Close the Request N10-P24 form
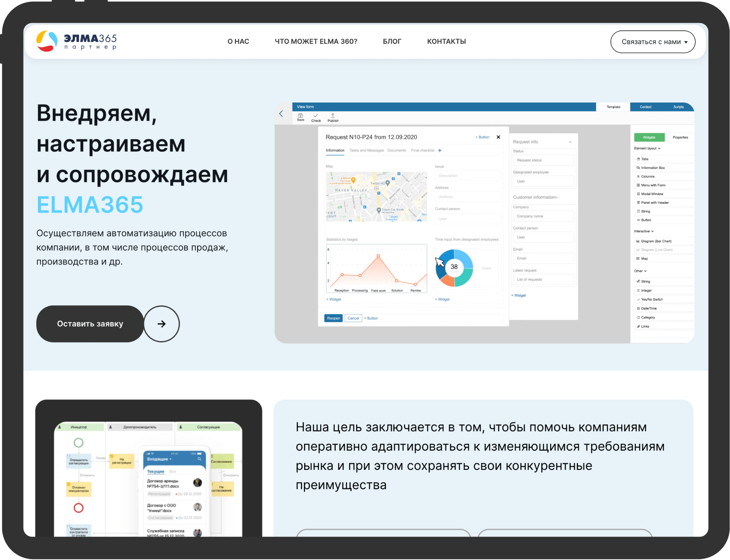 (499, 137)
